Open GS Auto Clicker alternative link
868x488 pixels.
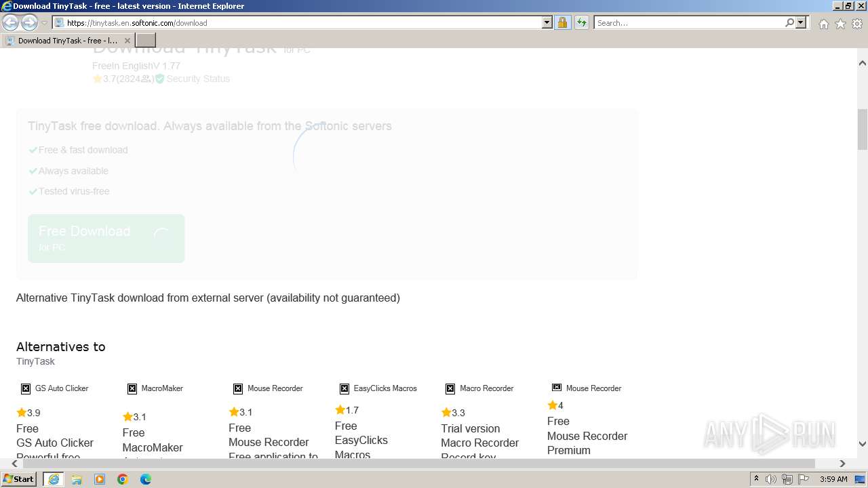click(55, 443)
